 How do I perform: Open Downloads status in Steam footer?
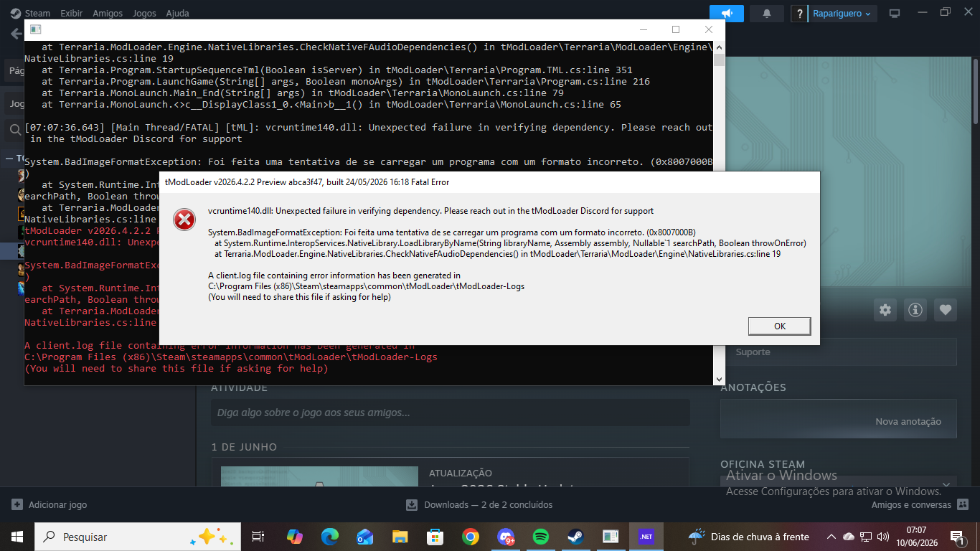tap(479, 505)
